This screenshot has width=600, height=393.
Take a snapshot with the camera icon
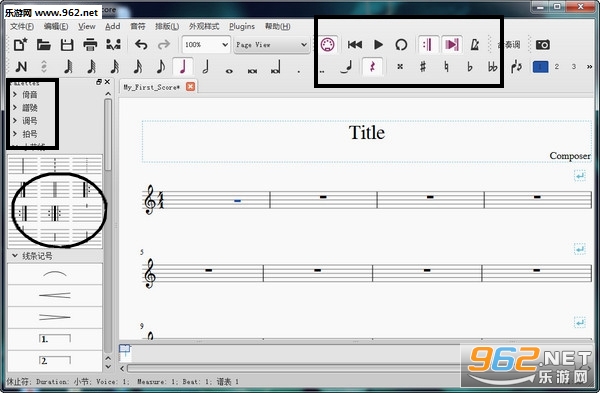543,45
